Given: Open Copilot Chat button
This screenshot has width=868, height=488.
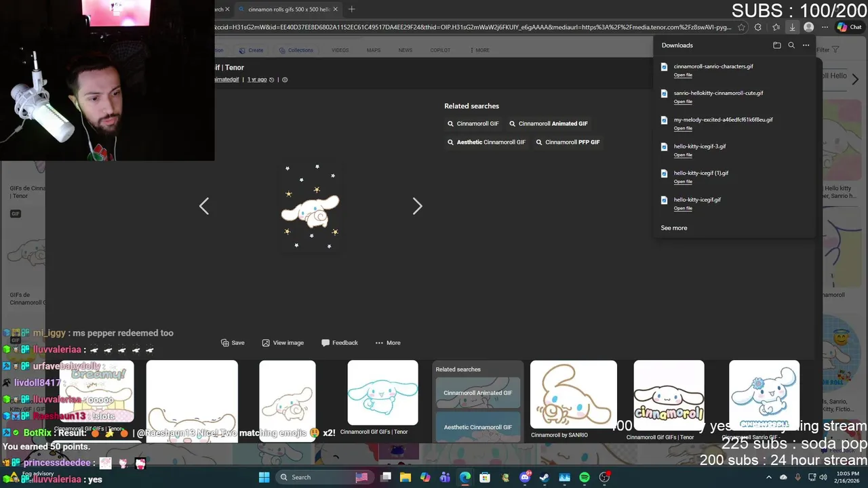Looking at the screenshot, I should 849,27.
